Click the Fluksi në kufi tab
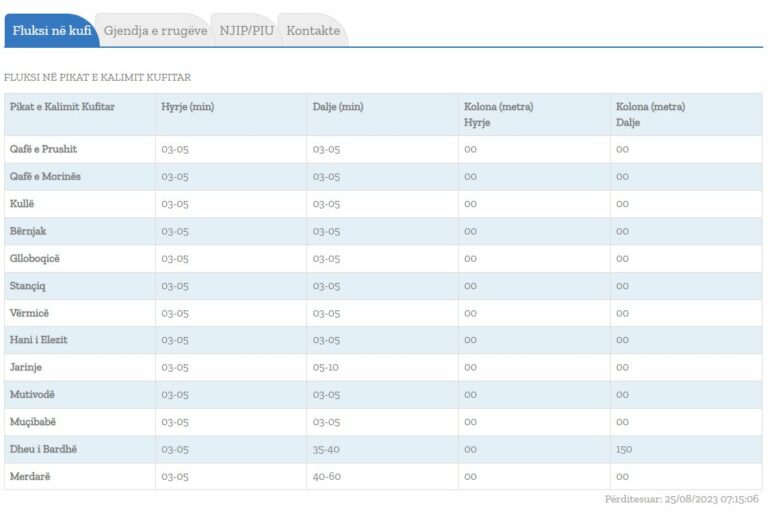This screenshot has width=768, height=514. 52,31
